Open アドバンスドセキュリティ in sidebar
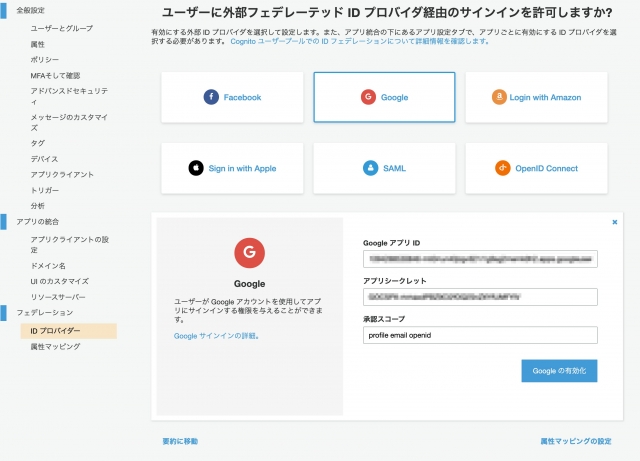Viewport: 640px width, 461px height. pyautogui.click(x=69, y=96)
